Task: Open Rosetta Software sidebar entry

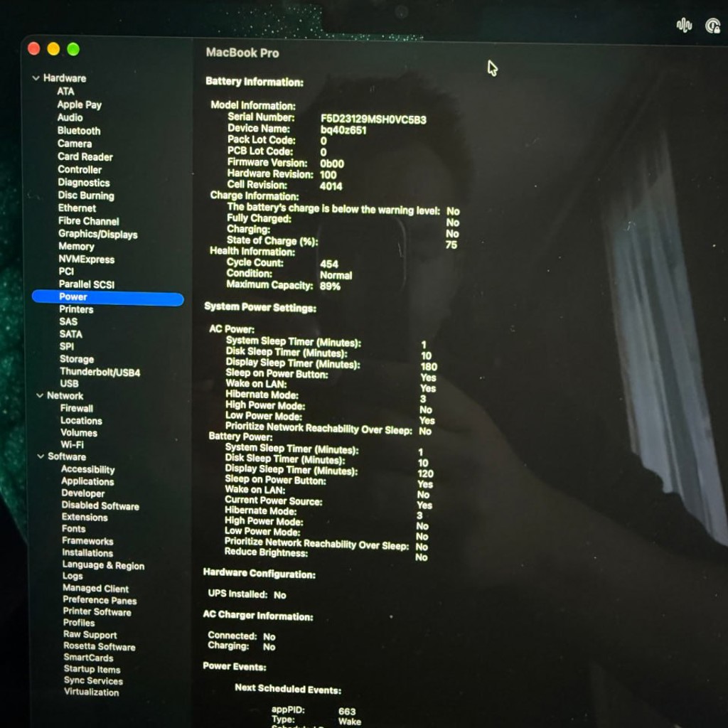Action: (x=100, y=646)
